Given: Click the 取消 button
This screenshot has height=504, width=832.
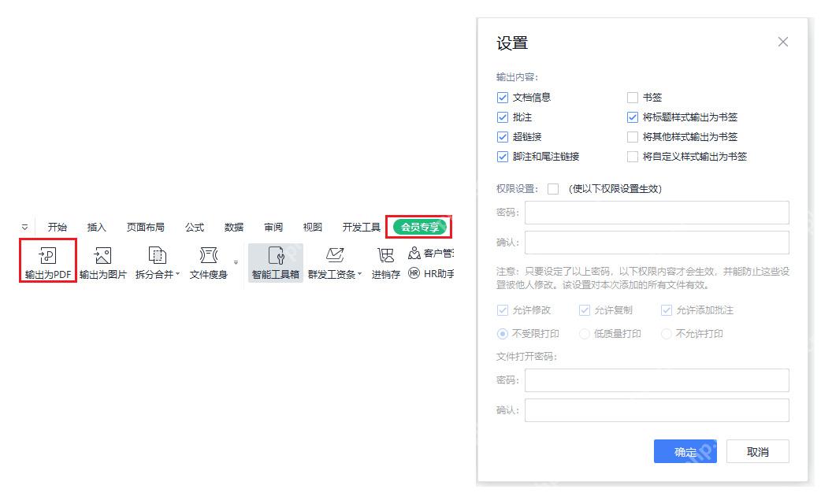Looking at the screenshot, I should [x=758, y=451].
